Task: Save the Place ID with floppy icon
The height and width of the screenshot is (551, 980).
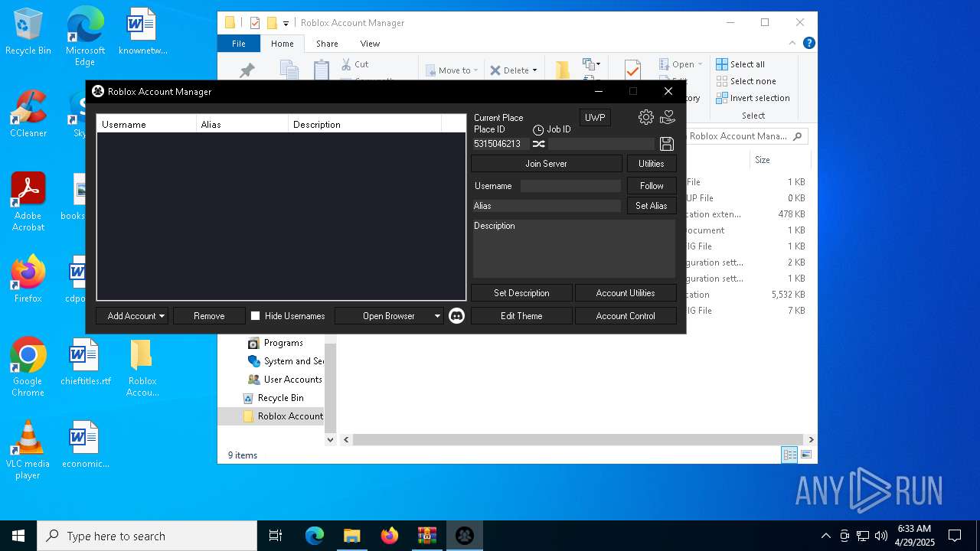Action: [x=667, y=144]
